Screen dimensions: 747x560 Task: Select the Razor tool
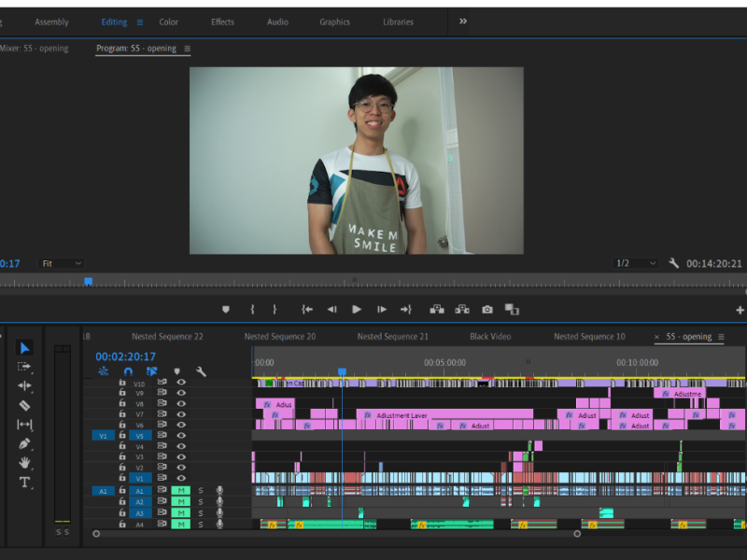[x=25, y=405]
